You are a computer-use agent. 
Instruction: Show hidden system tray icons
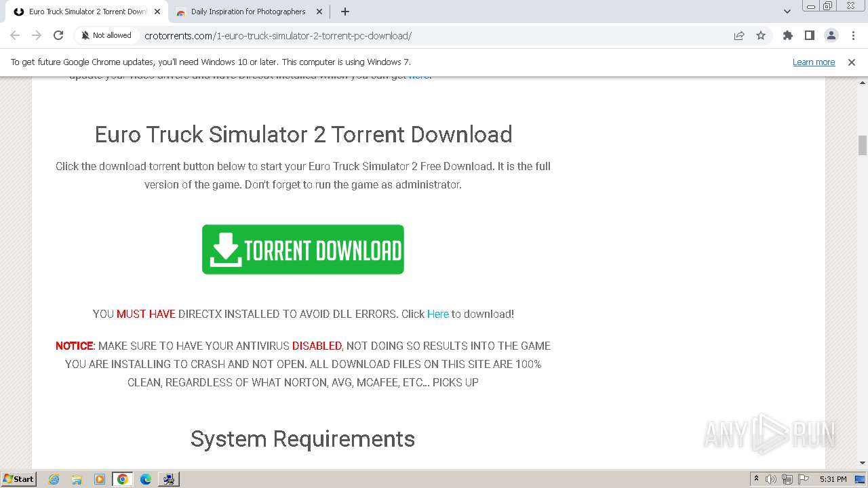tap(756, 479)
